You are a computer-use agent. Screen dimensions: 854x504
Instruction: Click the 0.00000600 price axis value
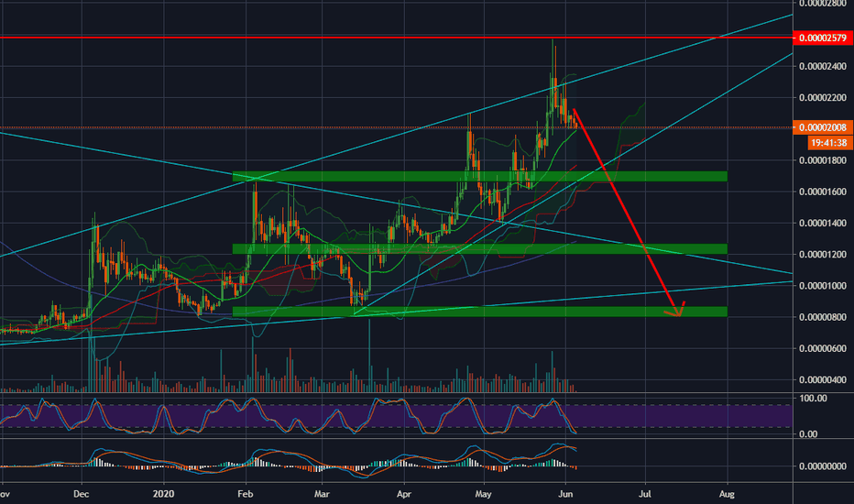tap(823, 348)
